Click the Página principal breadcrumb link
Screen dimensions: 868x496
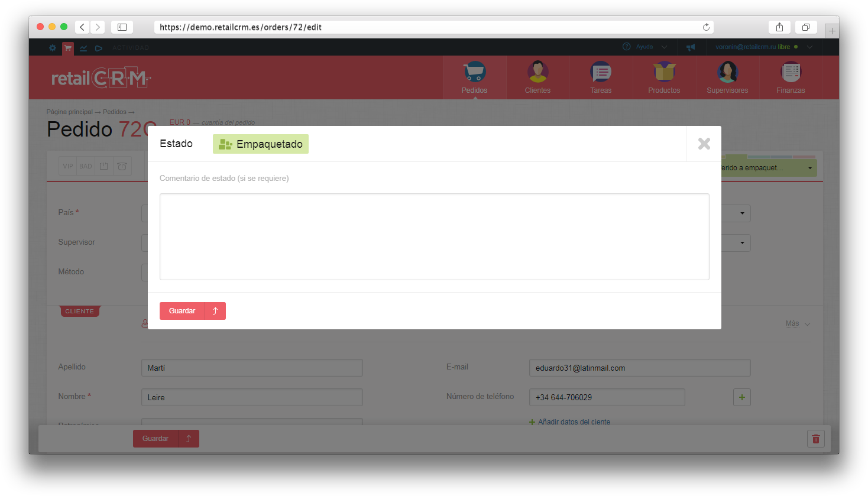[x=70, y=112]
